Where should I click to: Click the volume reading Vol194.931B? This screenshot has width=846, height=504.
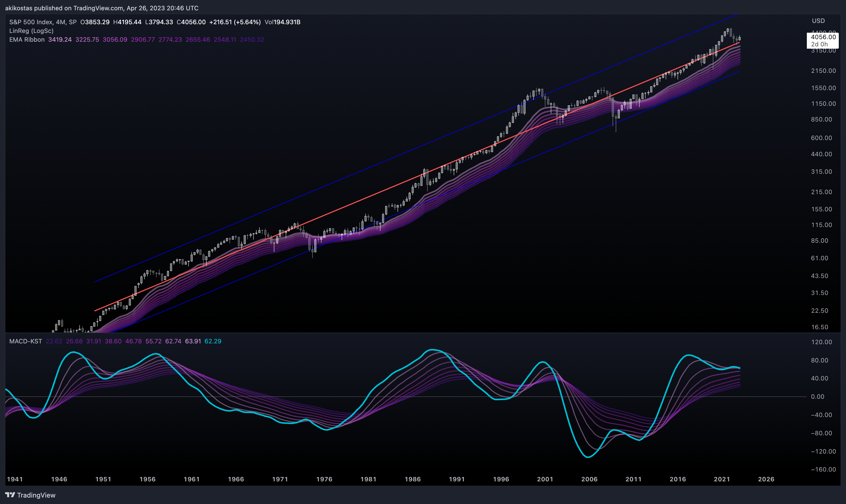(x=282, y=22)
